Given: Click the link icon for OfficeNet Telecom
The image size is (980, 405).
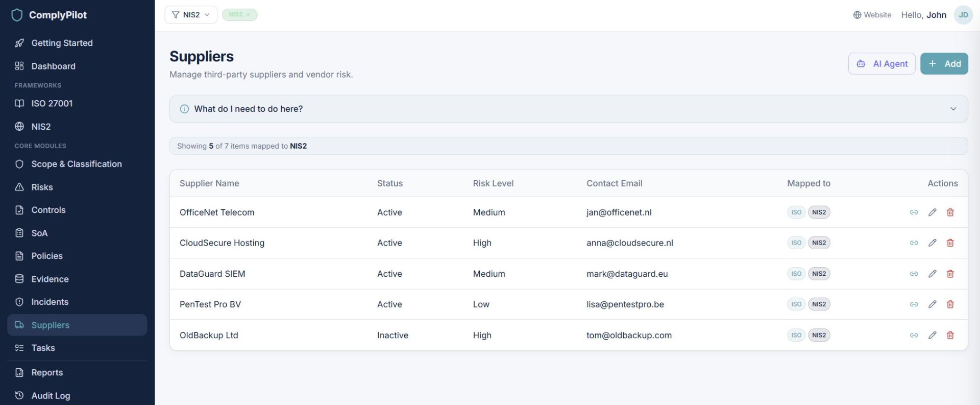Looking at the screenshot, I should (914, 212).
